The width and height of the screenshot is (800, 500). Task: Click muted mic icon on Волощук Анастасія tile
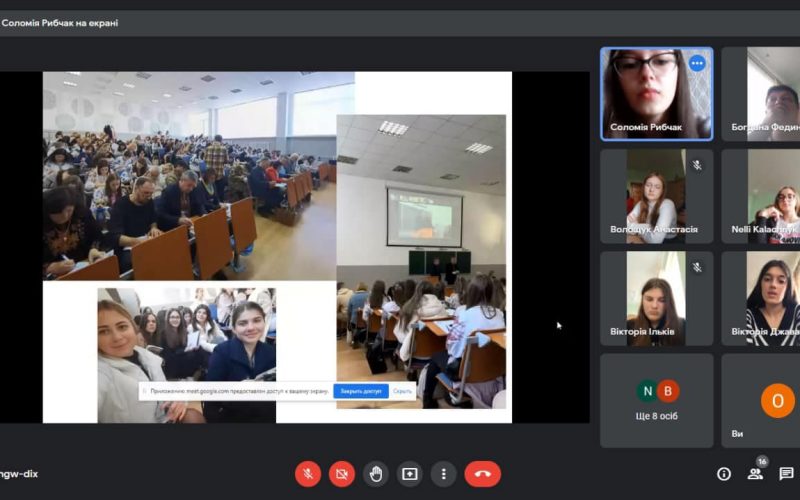click(x=697, y=165)
